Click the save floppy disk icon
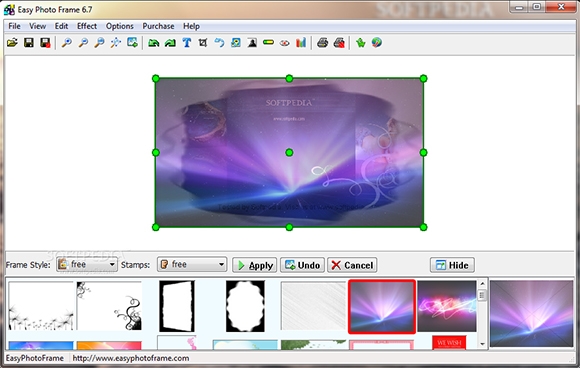 coord(29,43)
